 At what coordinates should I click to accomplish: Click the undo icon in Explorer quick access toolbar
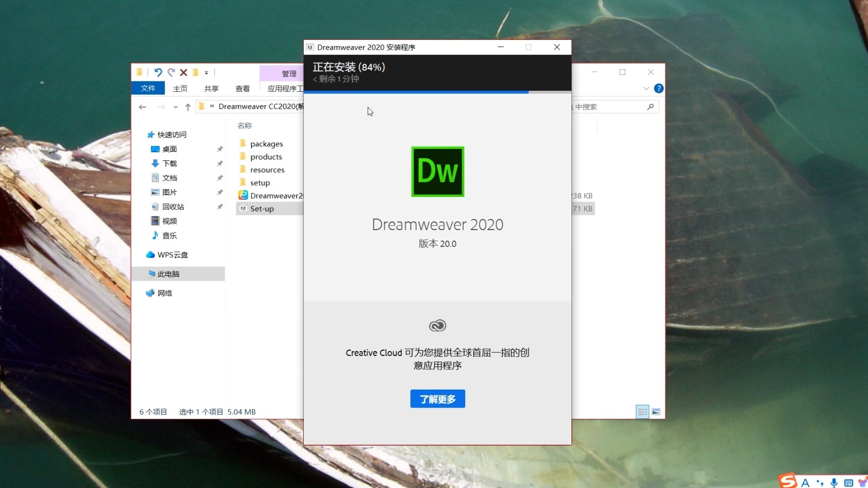[x=158, y=72]
